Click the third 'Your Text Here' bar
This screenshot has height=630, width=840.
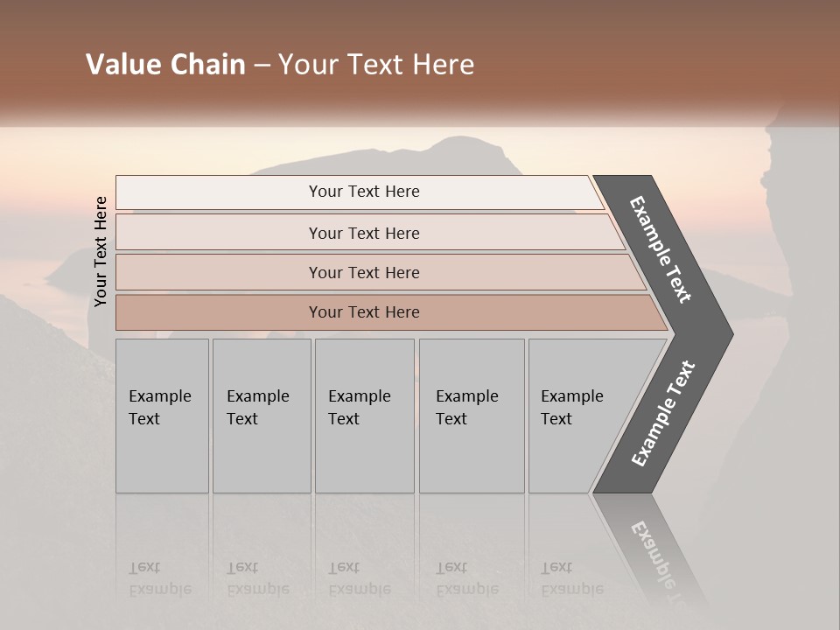pos(381,272)
